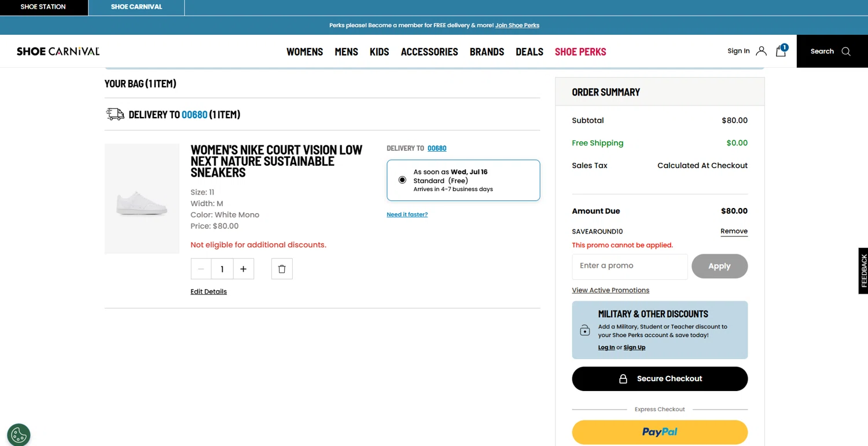The height and width of the screenshot is (446, 868).
Task: Open the Kids menu
Action: pos(379,52)
